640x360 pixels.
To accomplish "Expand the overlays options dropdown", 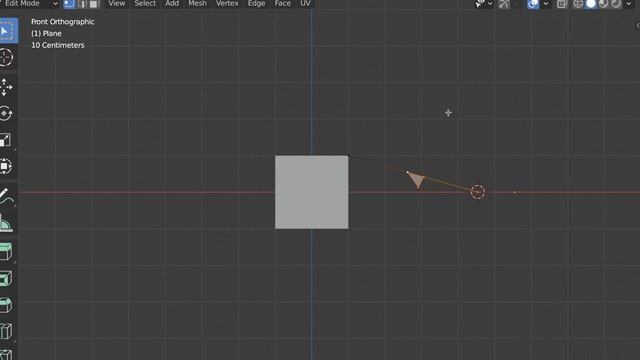I will [x=546, y=4].
